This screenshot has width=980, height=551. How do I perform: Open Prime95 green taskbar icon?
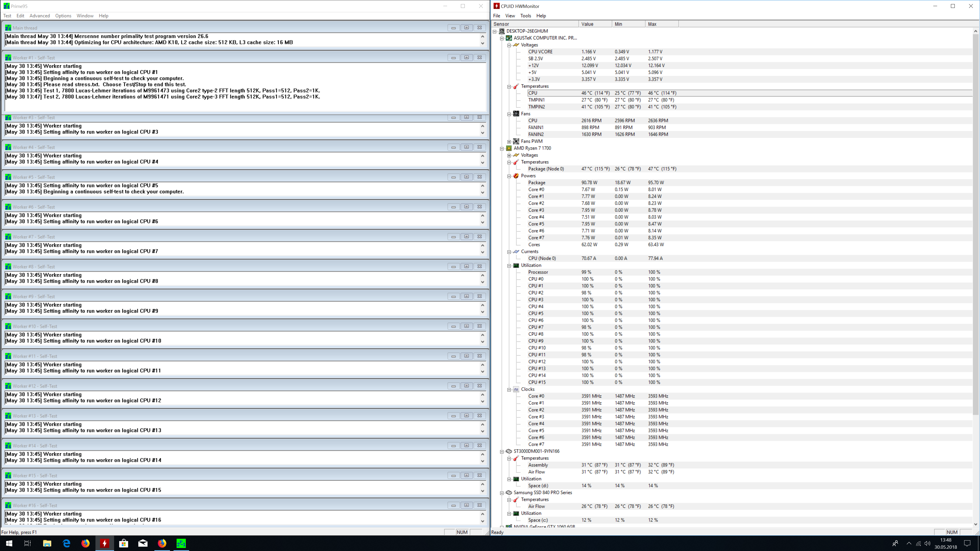pyautogui.click(x=181, y=543)
